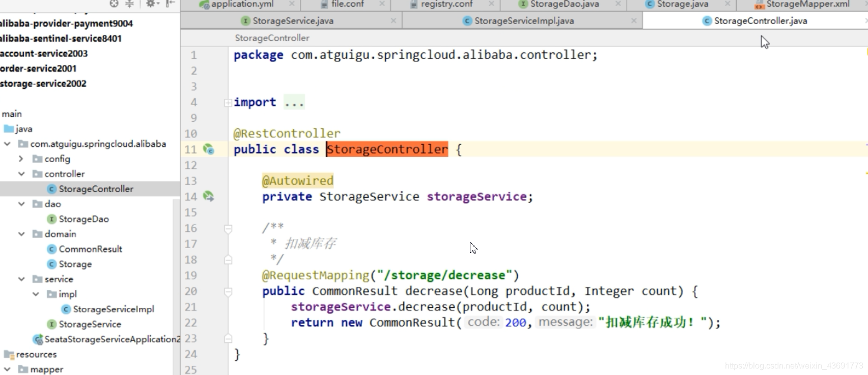This screenshot has width=868, height=375.
Task: Collapse the domain package
Action: point(21,234)
